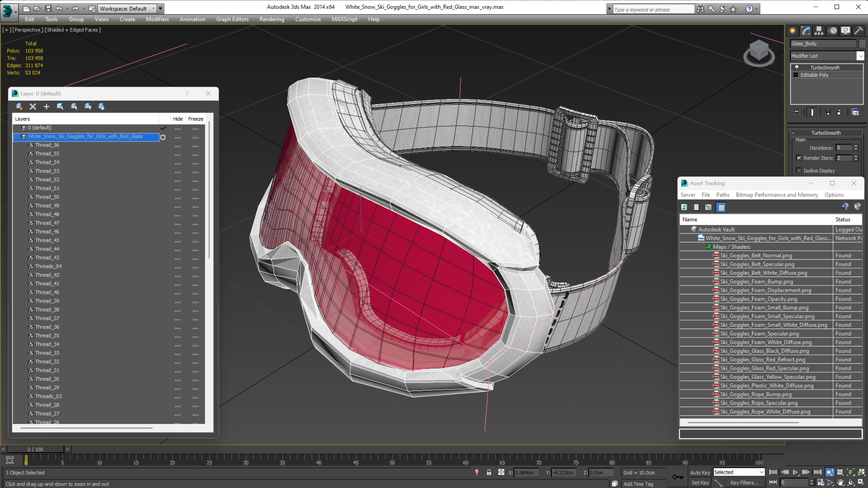The width and height of the screenshot is (868, 488).
Task: Open the Selected key filter dropdown
Action: point(739,472)
